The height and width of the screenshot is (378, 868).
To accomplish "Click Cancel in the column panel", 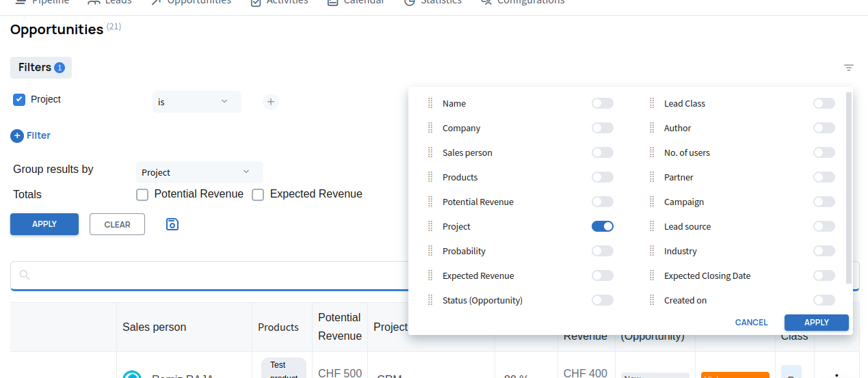I will pyautogui.click(x=751, y=323).
